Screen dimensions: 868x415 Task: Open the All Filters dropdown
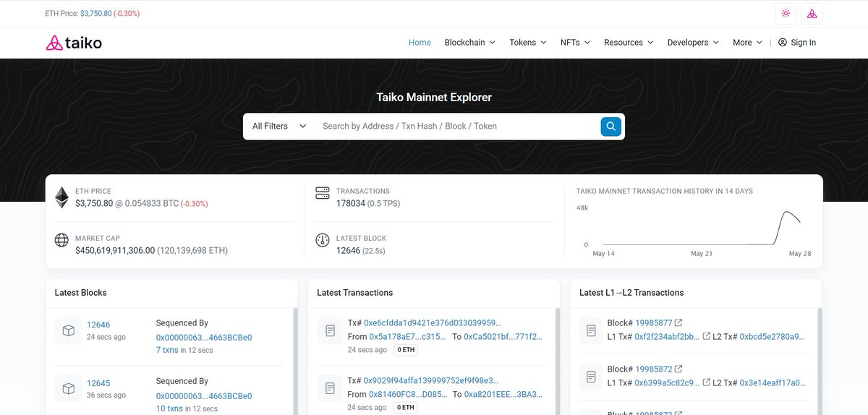(279, 126)
